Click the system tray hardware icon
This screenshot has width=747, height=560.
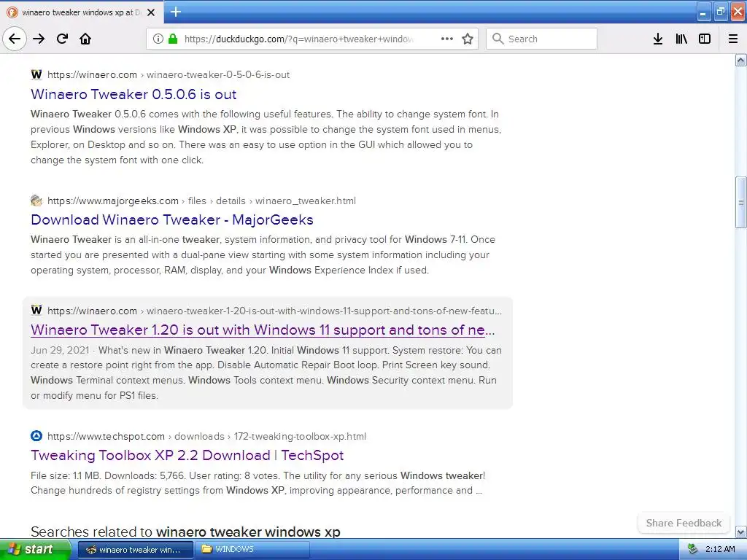pyautogui.click(x=692, y=550)
